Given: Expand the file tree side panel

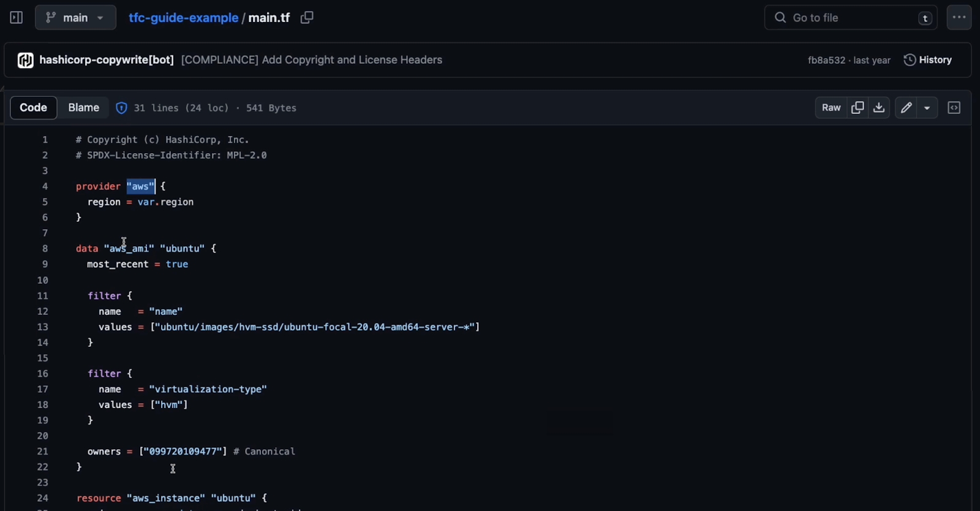Looking at the screenshot, I should click(x=17, y=18).
